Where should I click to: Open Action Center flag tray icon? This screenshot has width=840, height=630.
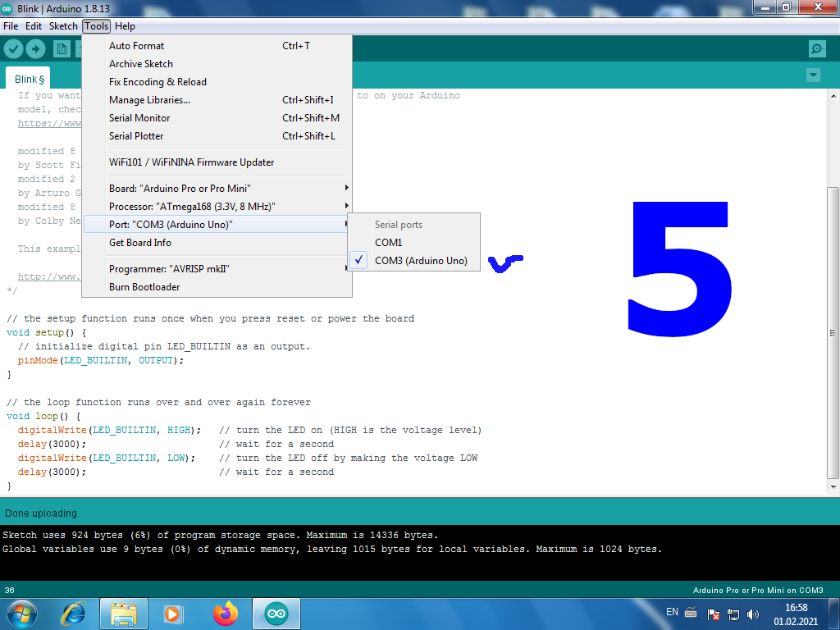[x=714, y=614]
